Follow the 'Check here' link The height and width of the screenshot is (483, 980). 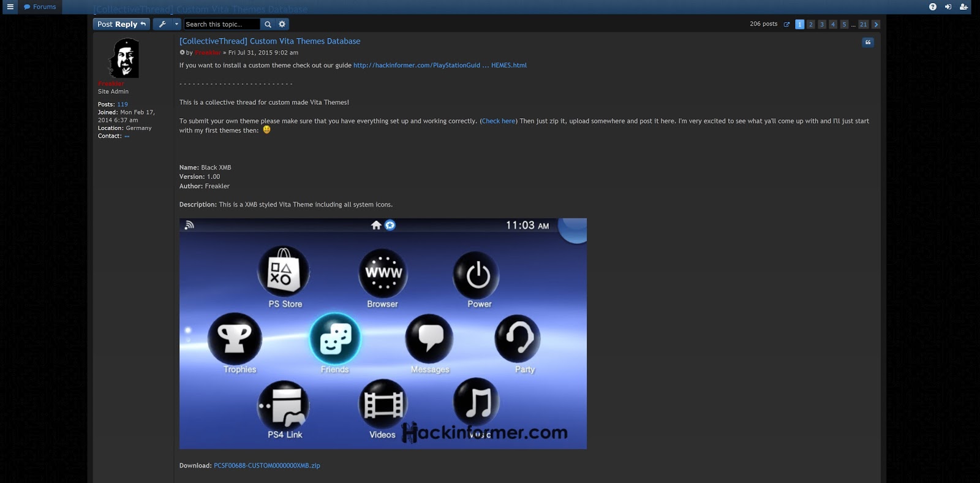[499, 121]
